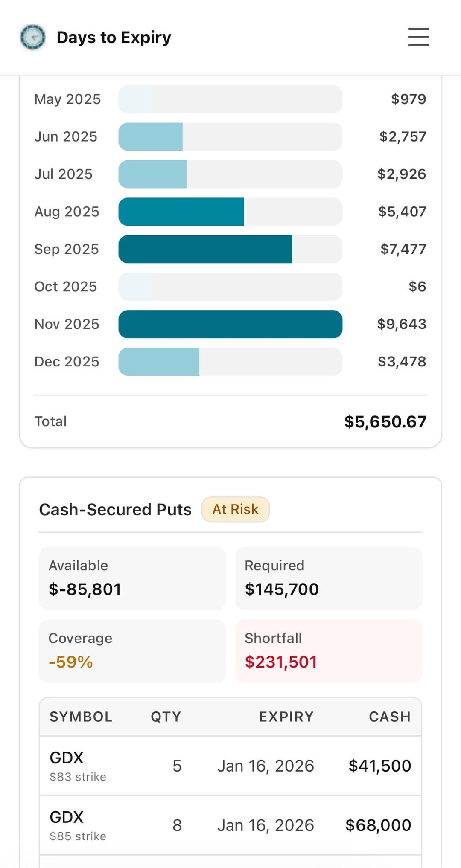Click the Sep 2025 income bar
Screen dimensions: 461x868
205,249
